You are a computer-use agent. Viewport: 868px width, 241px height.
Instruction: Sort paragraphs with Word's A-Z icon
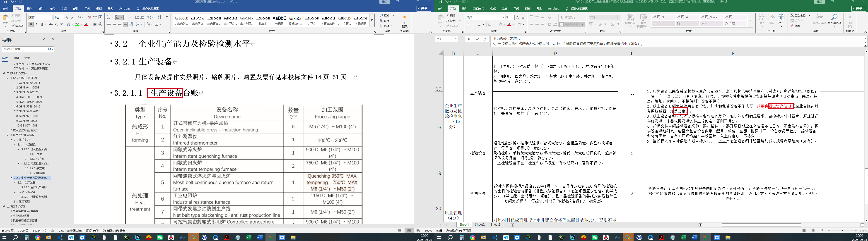(x=159, y=17)
